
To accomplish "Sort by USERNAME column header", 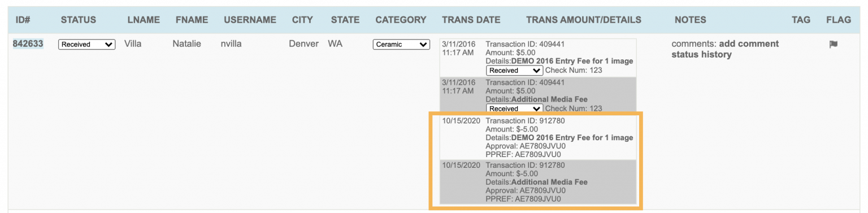I will point(250,20).
